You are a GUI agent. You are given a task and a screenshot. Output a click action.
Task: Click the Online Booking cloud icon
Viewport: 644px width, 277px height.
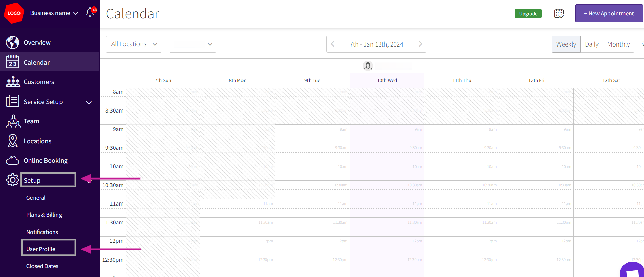(13, 160)
